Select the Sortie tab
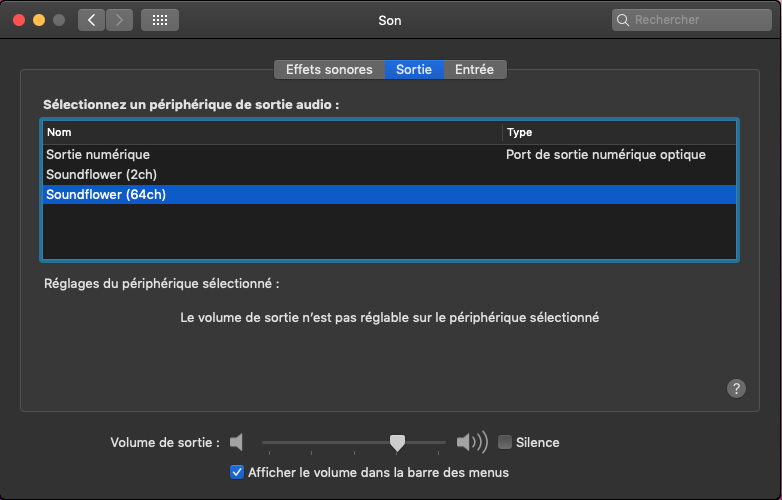The width and height of the screenshot is (782, 500). 414,69
